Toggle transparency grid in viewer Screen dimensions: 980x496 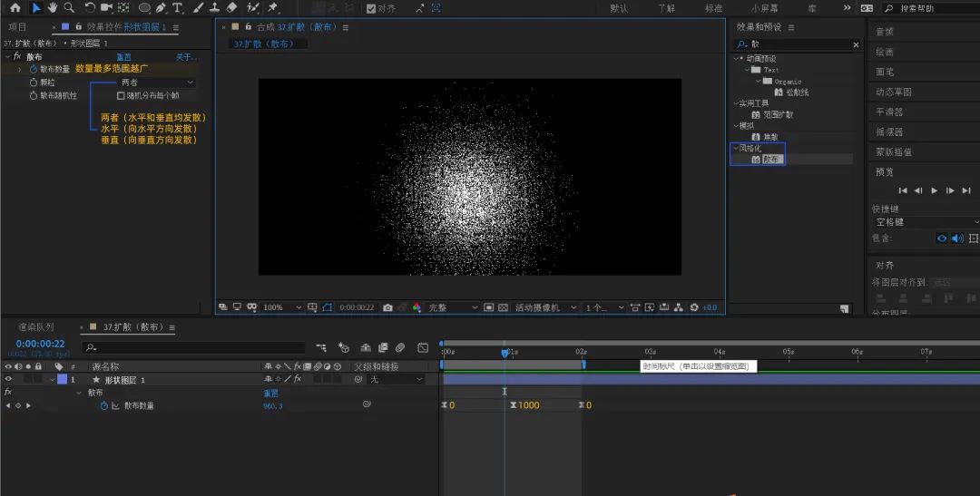tap(503, 307)
